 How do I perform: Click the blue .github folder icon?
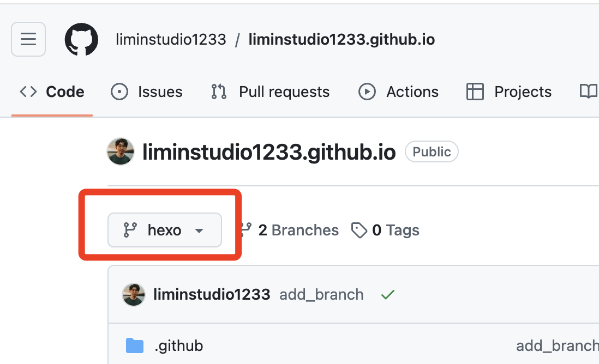pyautogui.click(x=134, y=345)
